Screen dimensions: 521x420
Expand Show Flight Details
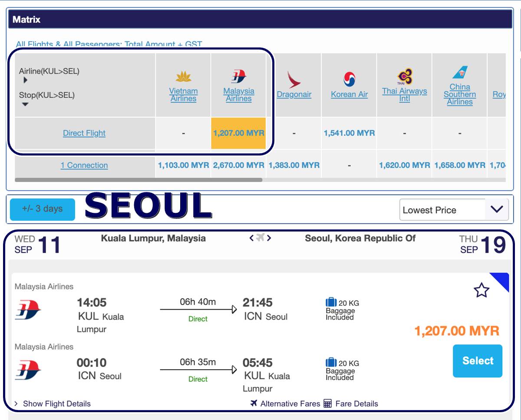click(53, 403)
